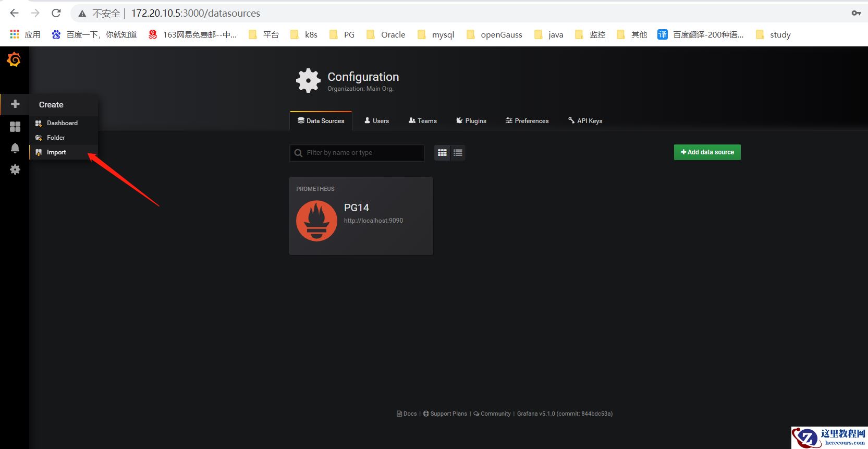868x449 pixels.
Task: Click the Create menu header
Action: pyautogui.click(x=64, y=105)
